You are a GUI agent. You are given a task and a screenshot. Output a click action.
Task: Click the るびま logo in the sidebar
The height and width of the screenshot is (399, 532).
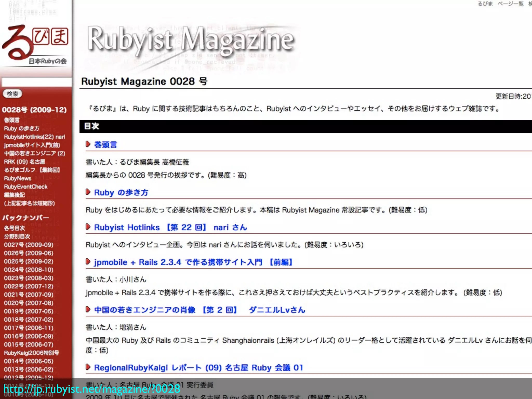pyautogui.click(x=36, y=45)
